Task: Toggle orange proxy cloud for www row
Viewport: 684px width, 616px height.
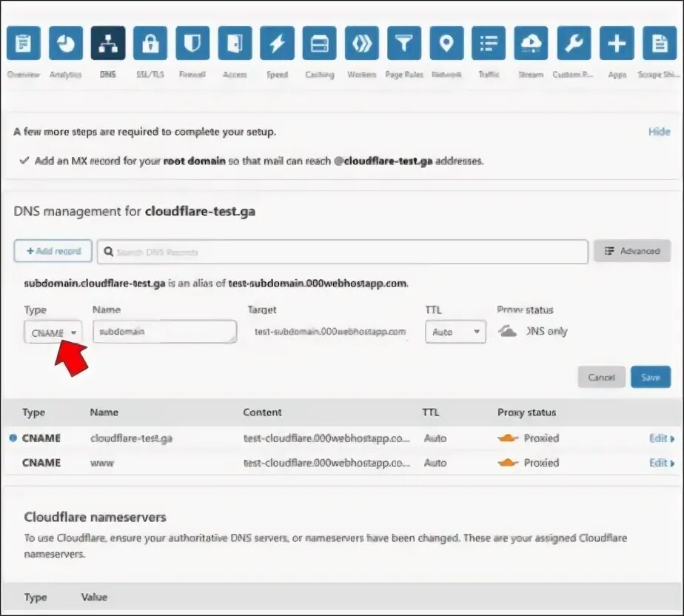Action: (x=508, y=463)
